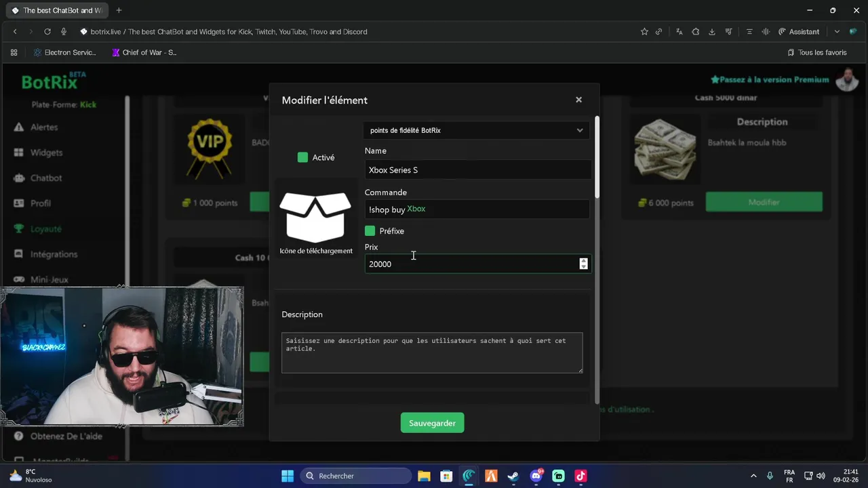
Task: Open browser downloads icon
Action: tap(712, 32)
